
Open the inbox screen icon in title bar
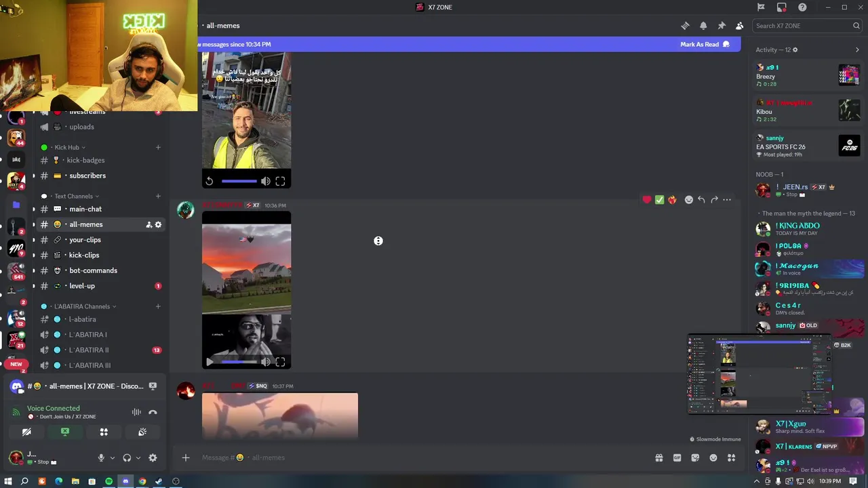[x=782, y=7]
